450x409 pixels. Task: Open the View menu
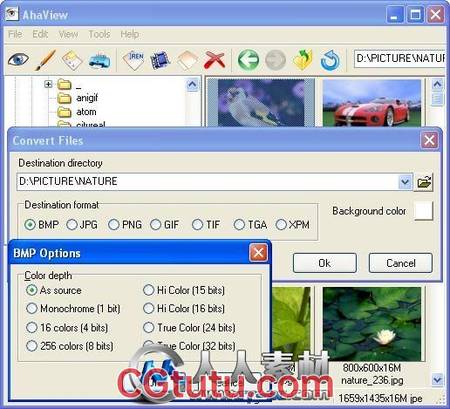68,34
